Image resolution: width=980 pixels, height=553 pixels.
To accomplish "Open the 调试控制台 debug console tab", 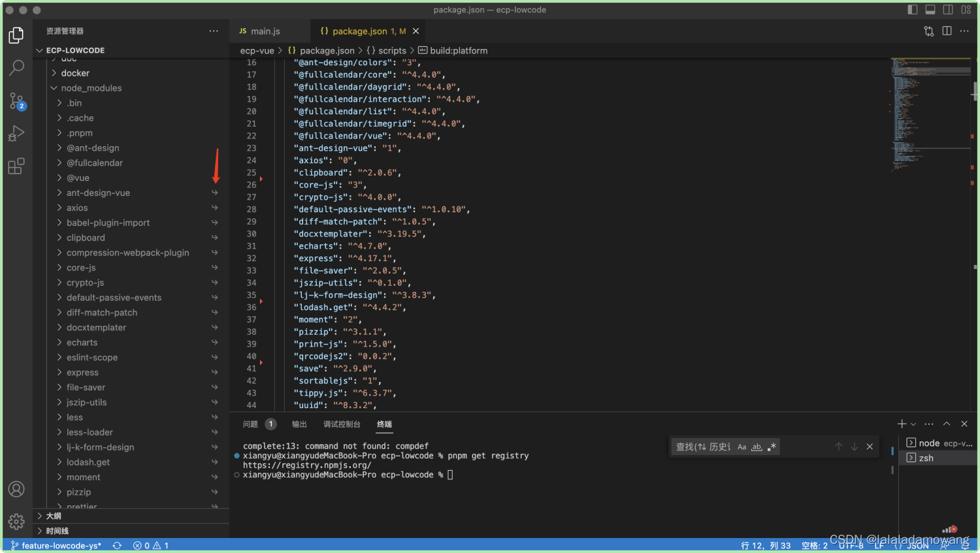I will 342,424.
